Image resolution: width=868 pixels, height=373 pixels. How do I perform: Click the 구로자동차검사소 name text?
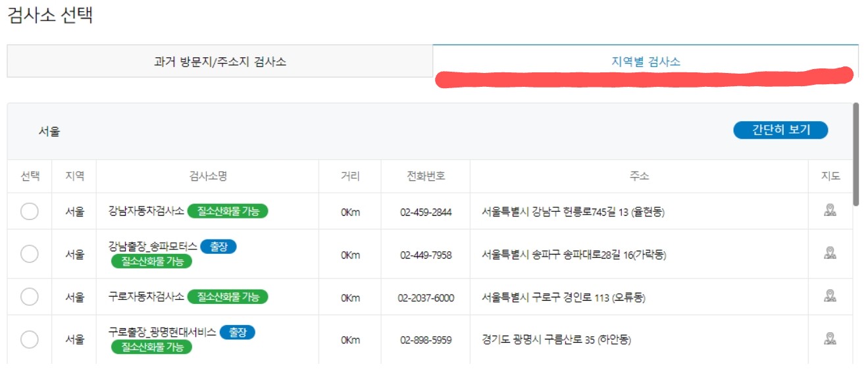pyautogui.click(x=146, y=297)
